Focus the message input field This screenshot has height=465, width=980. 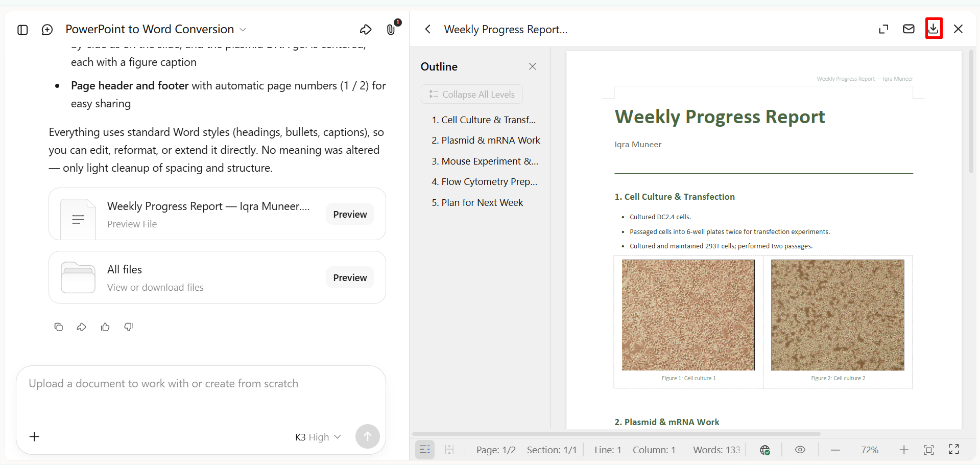[x=201, y=384]
